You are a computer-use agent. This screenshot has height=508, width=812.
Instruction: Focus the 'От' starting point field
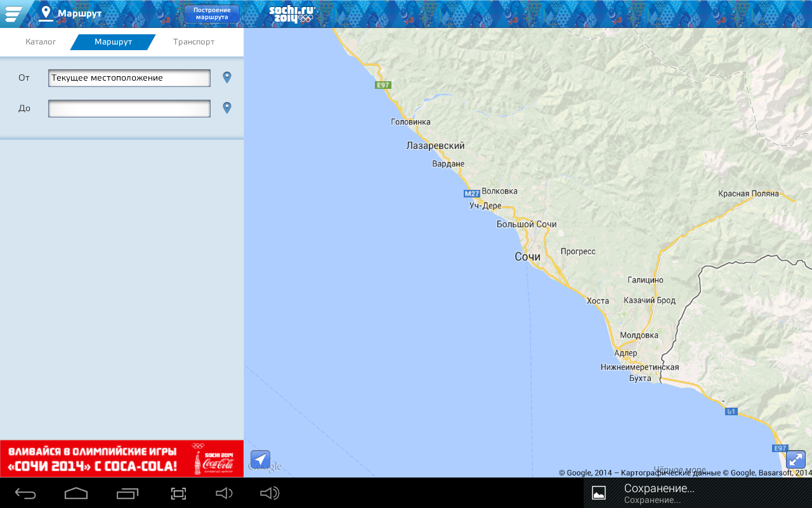(x=129, y=78)
